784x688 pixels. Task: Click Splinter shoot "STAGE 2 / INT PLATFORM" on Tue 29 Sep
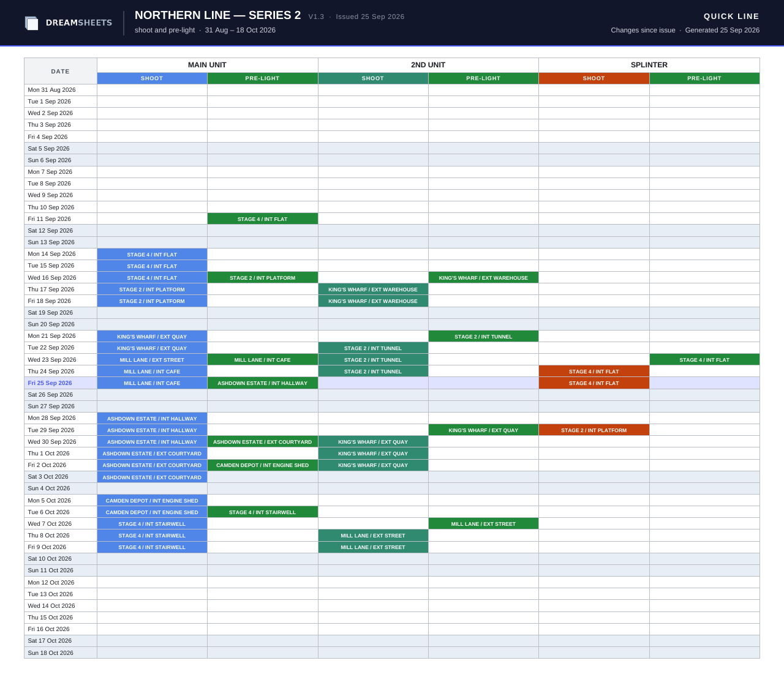594,430
